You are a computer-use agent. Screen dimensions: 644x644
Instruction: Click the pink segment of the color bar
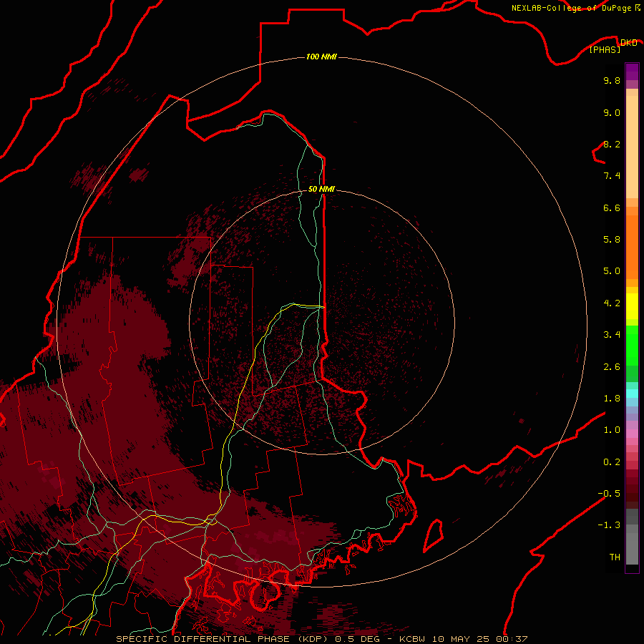pos(632,434)
